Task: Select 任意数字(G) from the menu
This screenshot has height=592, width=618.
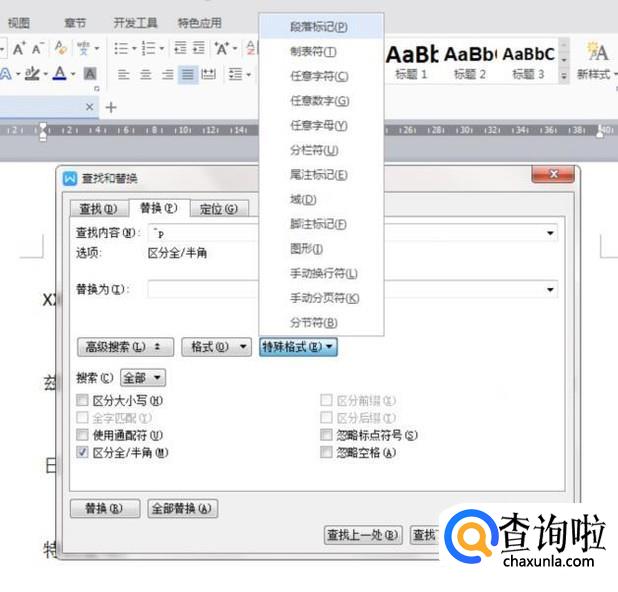Action: coord(321,101)
